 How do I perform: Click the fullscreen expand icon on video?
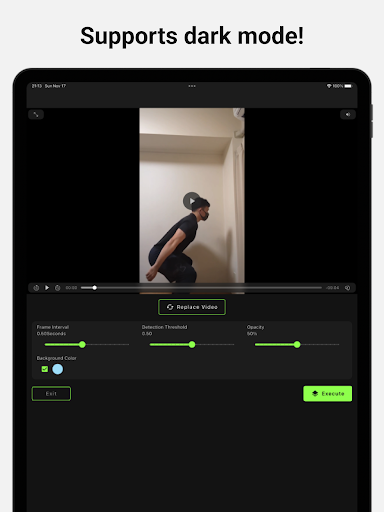[36, 115]
